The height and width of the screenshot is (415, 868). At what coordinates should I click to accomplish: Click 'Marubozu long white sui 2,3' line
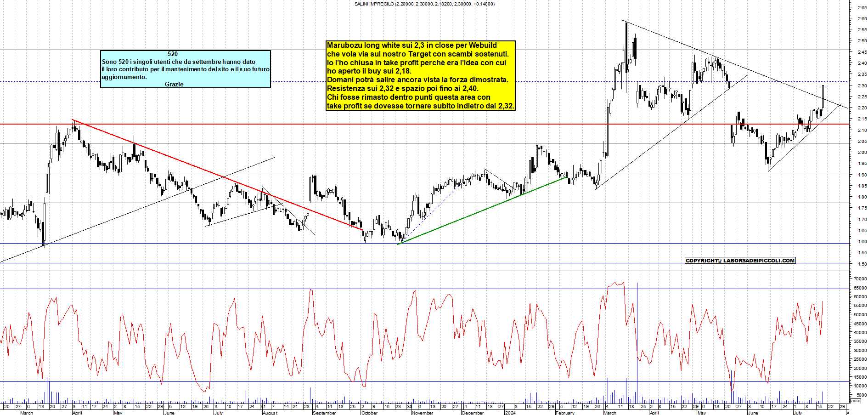click(412, 45)
